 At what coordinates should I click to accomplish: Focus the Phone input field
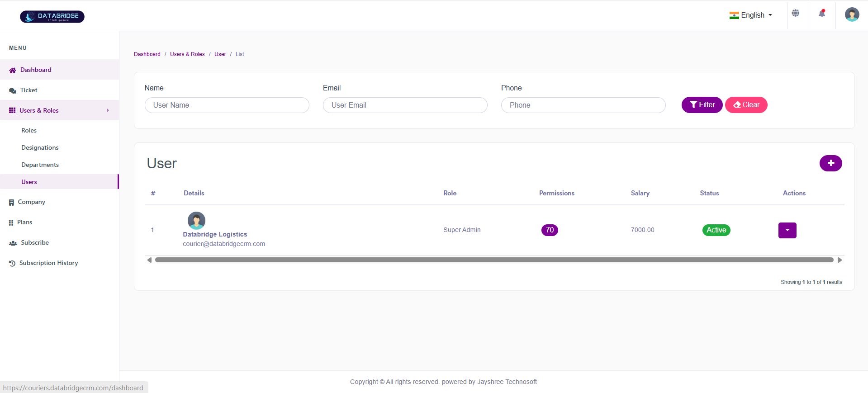583,105
